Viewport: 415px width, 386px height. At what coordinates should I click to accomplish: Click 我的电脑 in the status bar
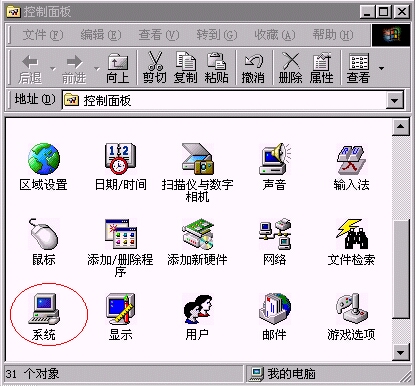pos(291,374)
